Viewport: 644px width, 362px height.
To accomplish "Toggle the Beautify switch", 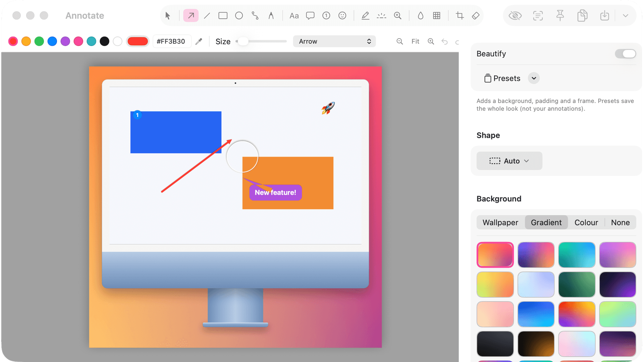I will point(625,54).
